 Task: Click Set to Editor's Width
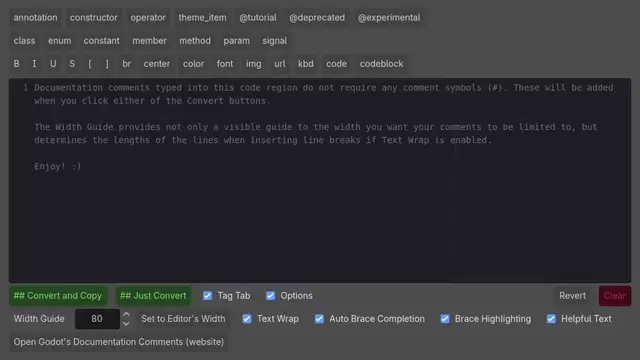pyautogui.click(x=183, y=319)
